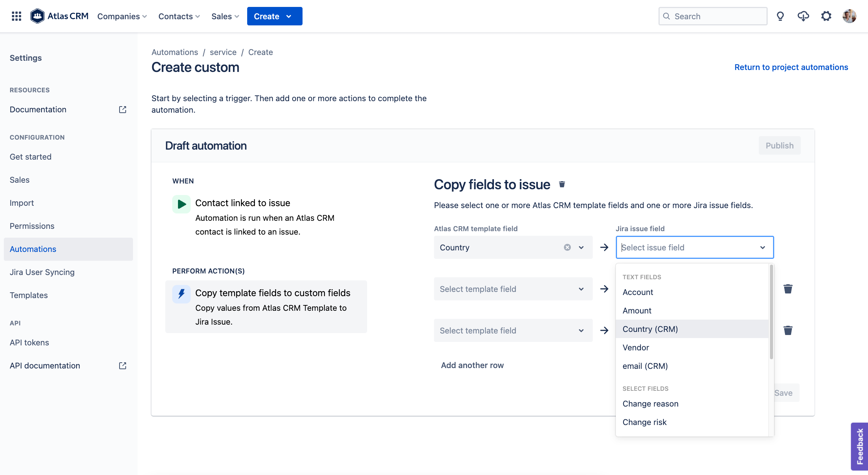Image resolution: width=868 pixels, height=475 pixels.
Task: Expand the Create button dropdown
Action: click(x=289, y=16)
